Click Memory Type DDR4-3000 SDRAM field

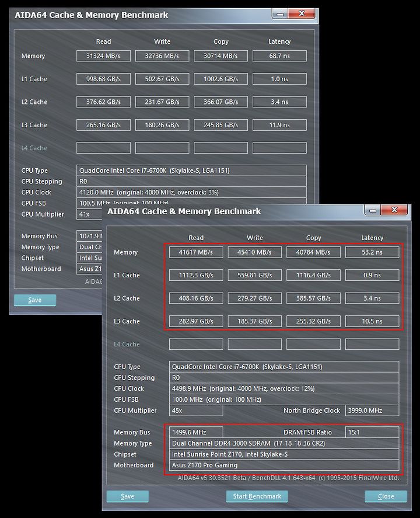click(x=284, y=443)
